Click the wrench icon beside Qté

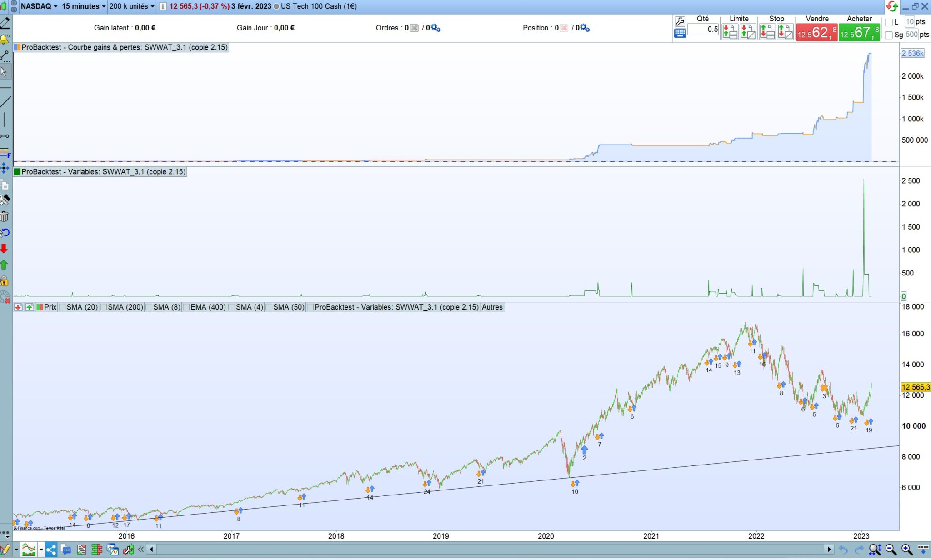coord(680,21)
